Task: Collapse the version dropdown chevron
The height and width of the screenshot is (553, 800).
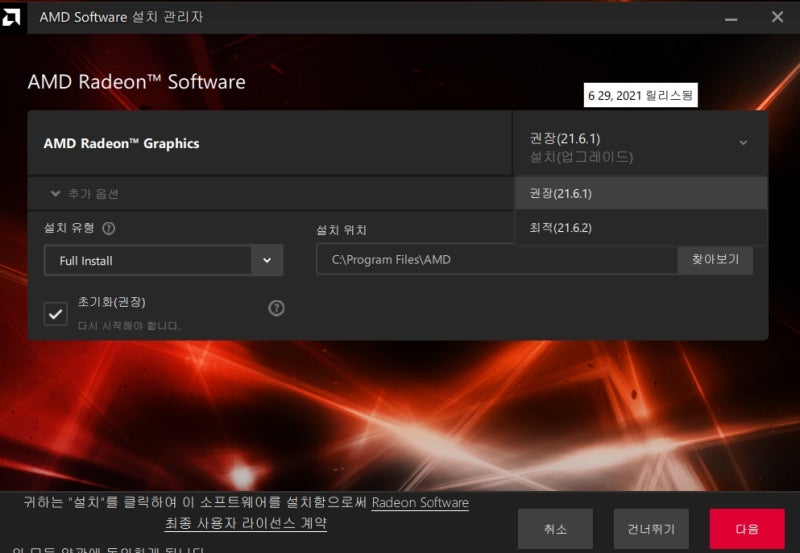Action: coord(743,143)
